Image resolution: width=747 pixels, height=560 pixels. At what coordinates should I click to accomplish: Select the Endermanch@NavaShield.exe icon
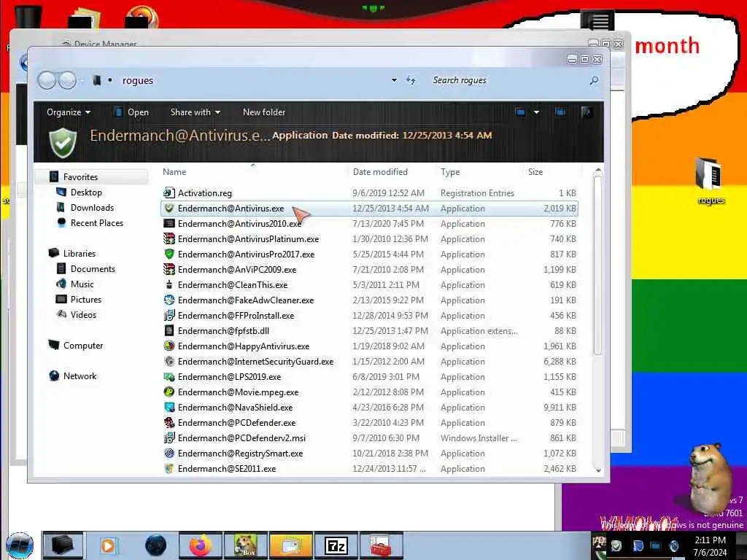point(169,407)
